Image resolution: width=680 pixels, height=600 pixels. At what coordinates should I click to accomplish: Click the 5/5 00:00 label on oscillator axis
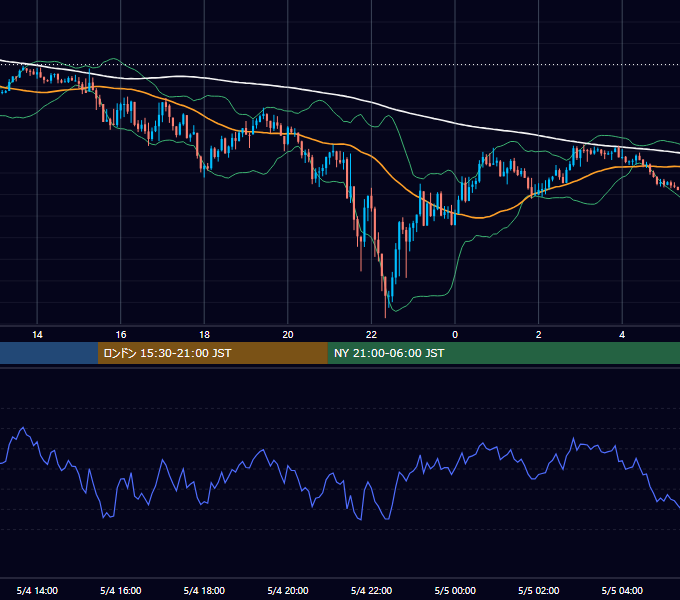(x=455, y=590)
